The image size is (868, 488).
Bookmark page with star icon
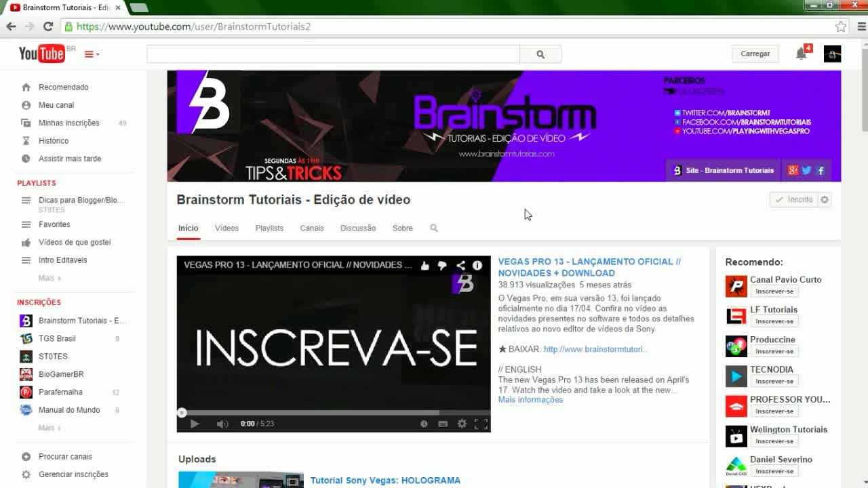841,26
